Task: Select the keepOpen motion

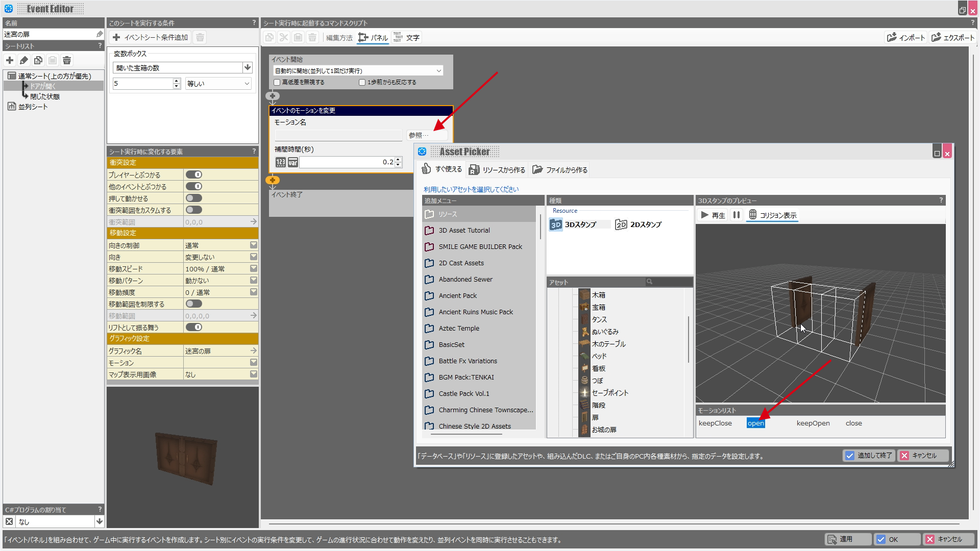Action: (813, 423)
